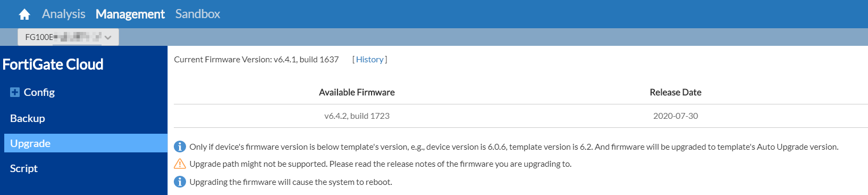Select Upgrade in the sidebar
This screenshot has height=195, width=868.
(x=86, y=143)
